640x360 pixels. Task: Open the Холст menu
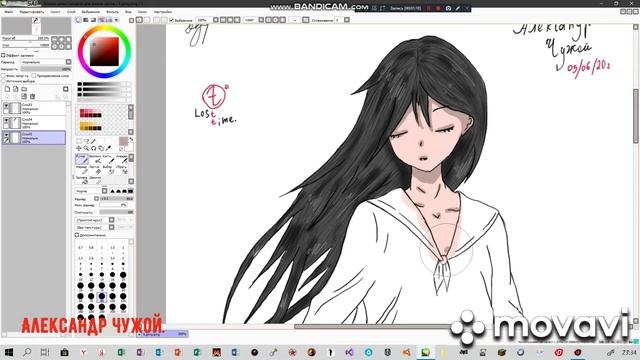point(55,12)
